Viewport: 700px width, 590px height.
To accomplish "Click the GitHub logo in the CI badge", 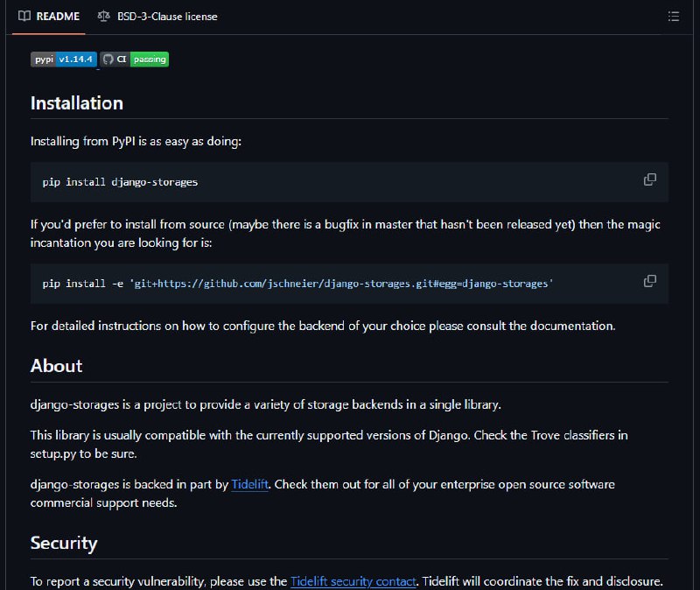I will click(x=108, y=59).
